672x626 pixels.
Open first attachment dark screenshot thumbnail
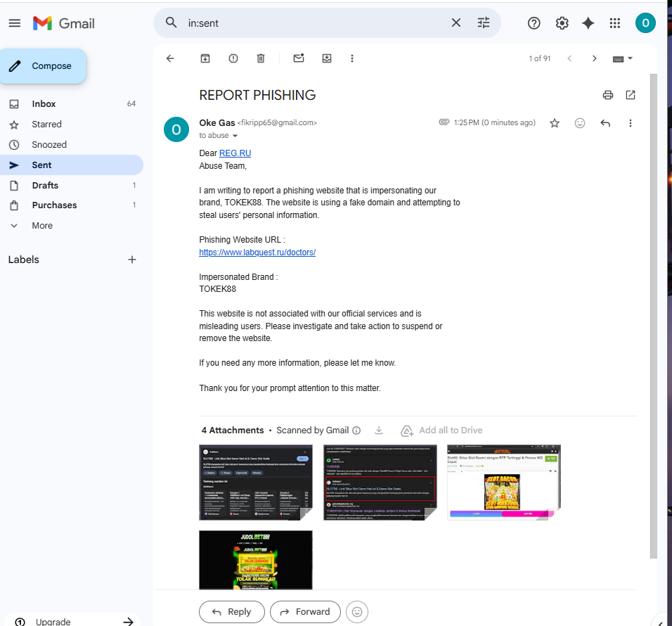pos(256,483)
